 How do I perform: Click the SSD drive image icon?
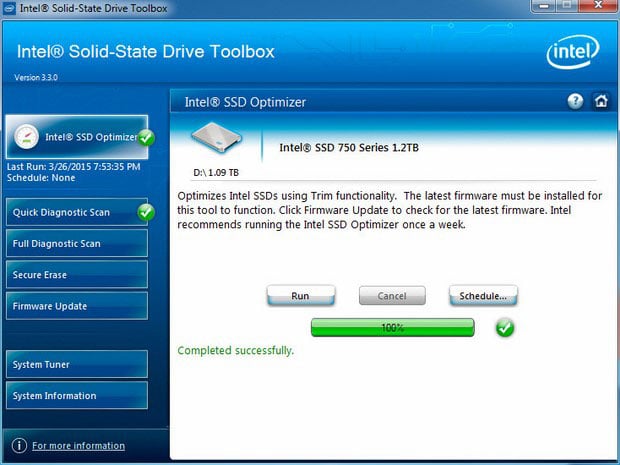tap(219, 138)
